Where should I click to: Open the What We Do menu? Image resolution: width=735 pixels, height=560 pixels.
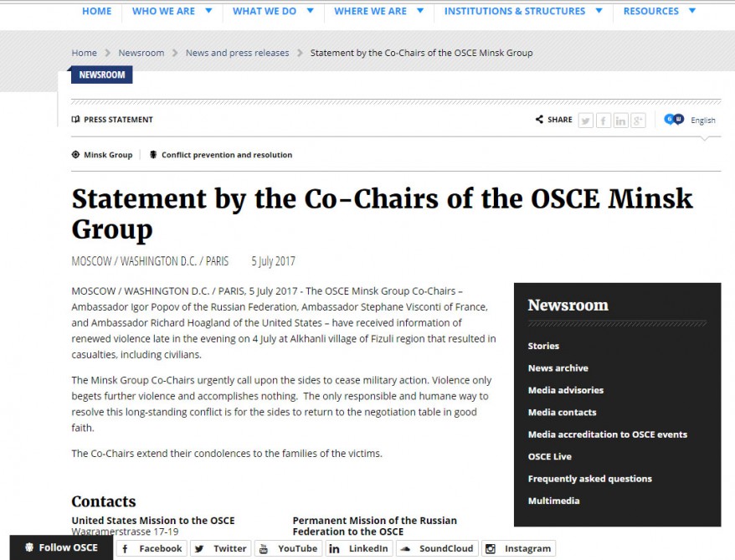point(265,11)
